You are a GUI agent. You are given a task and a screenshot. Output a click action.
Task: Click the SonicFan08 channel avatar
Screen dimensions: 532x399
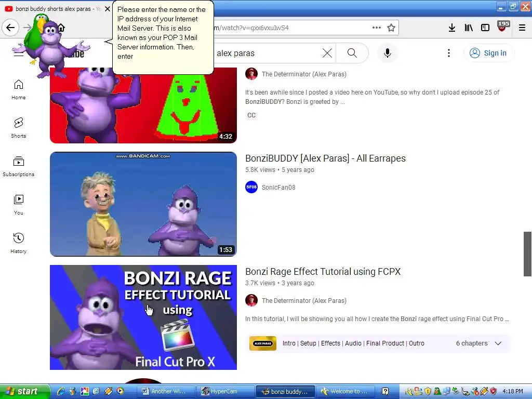pyautogui.click(x=251, y=187)
